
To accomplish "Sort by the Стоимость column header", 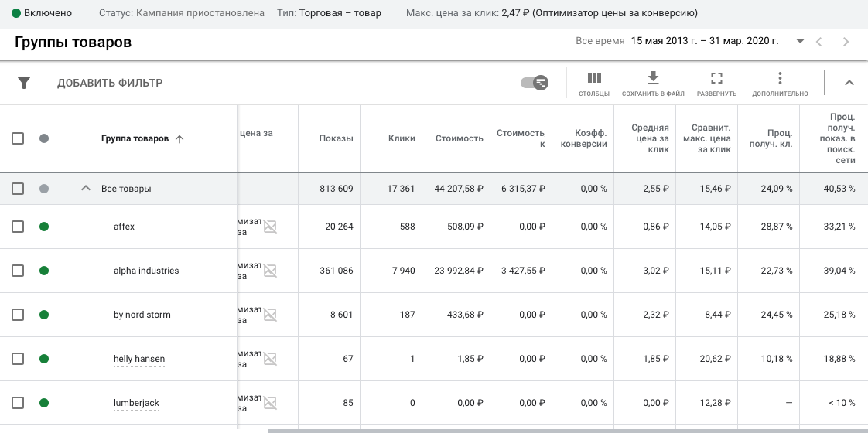I will pos(460,139).
